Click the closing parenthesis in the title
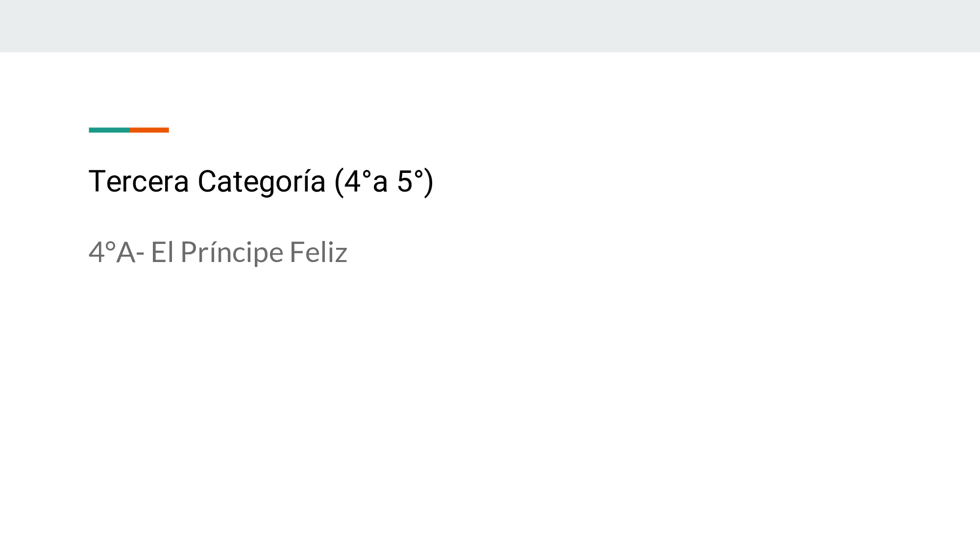980x551 pixels. click(x=429, y=182)
